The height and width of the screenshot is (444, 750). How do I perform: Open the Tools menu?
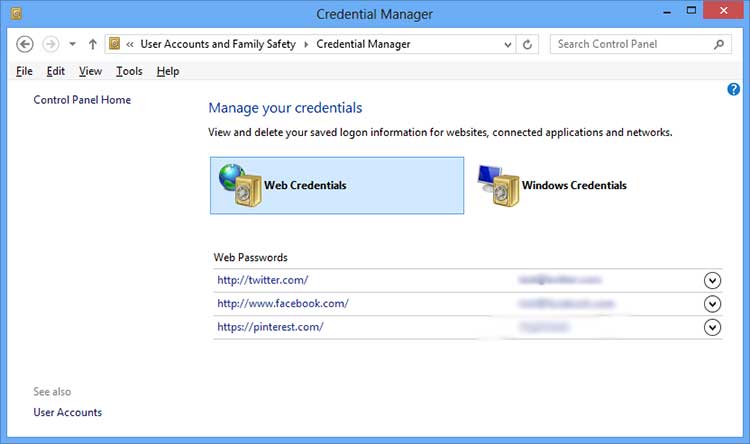pos(129,71)
